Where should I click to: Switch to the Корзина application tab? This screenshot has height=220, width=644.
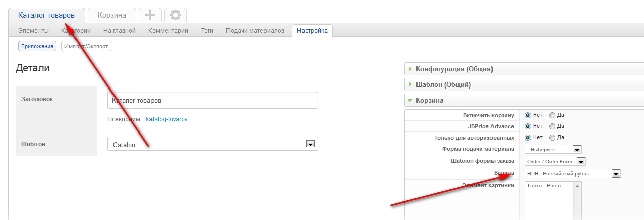pyautogui.click(x=112, y=15)
